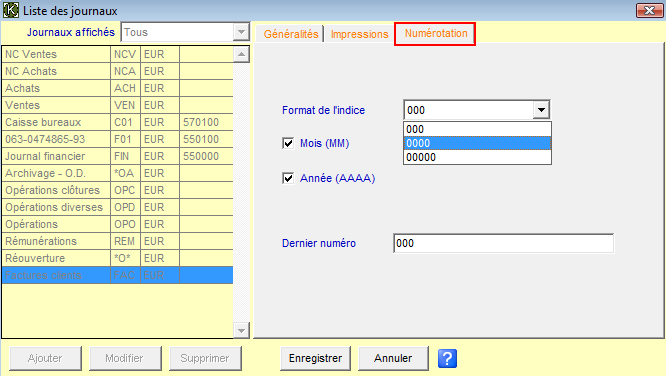The width and height of the screenshot is (666, 376).
Task: Select the NC Achats journal row
Action: 118,71
